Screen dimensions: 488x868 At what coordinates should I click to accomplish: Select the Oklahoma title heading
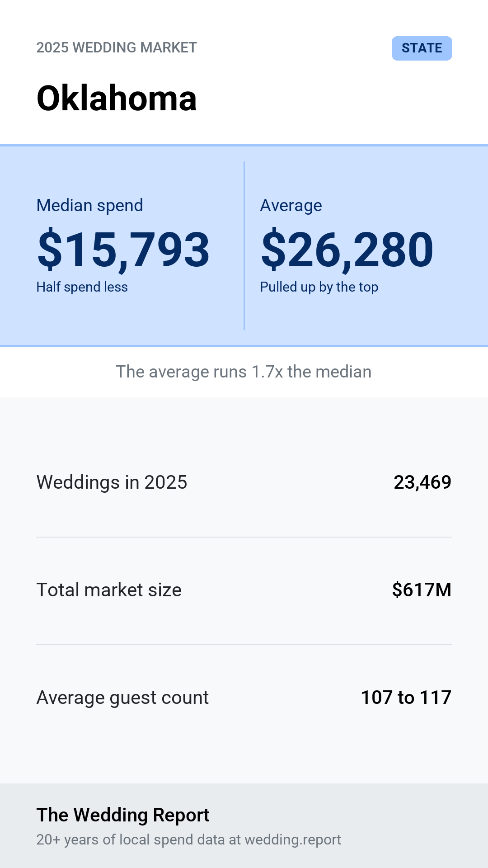click(117, 98)
